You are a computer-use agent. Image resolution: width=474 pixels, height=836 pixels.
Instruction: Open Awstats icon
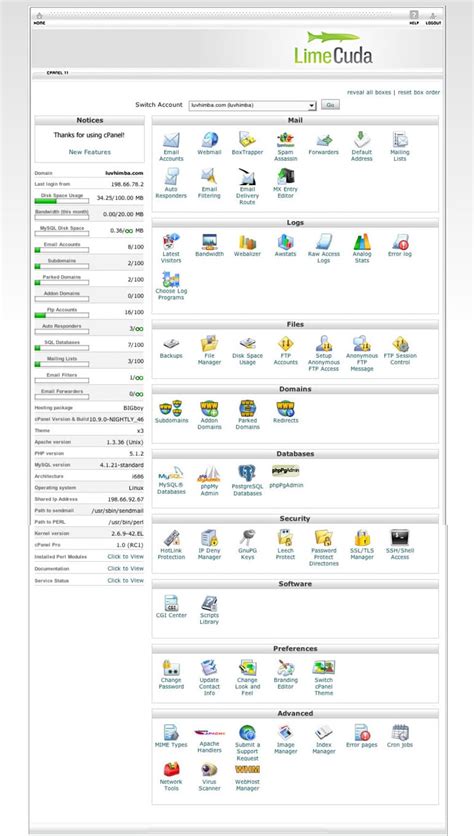(285, 245)
